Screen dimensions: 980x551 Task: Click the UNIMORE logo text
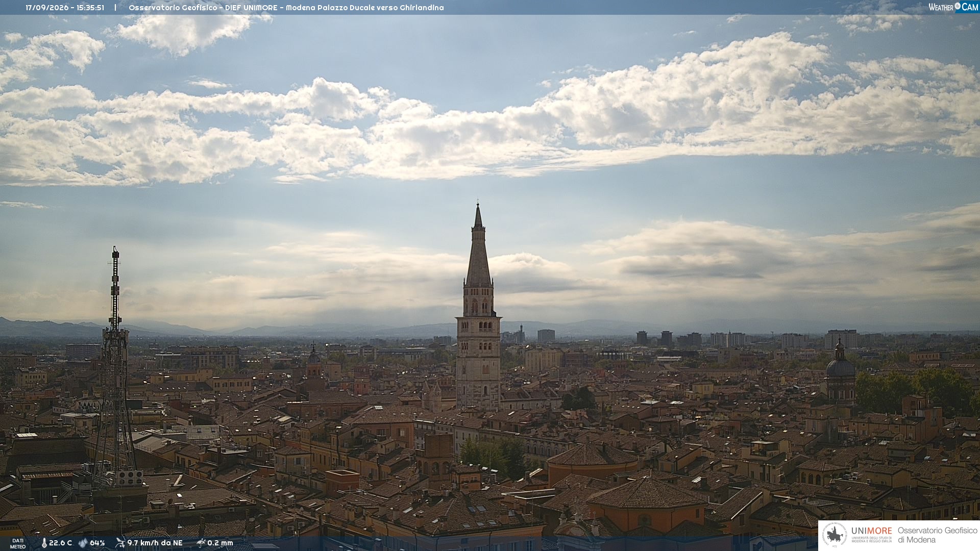[871, 531]
